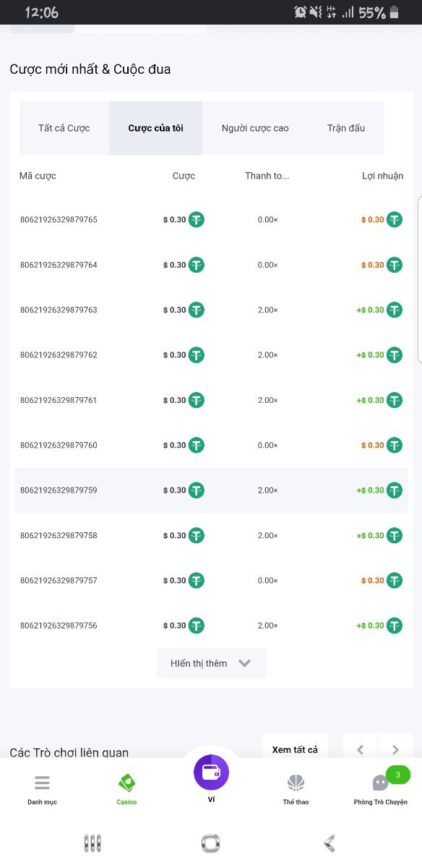Tap Android back navigation icon
This screenshot has height=868, width=422.
pyautogui.click(x=330, y=843)
